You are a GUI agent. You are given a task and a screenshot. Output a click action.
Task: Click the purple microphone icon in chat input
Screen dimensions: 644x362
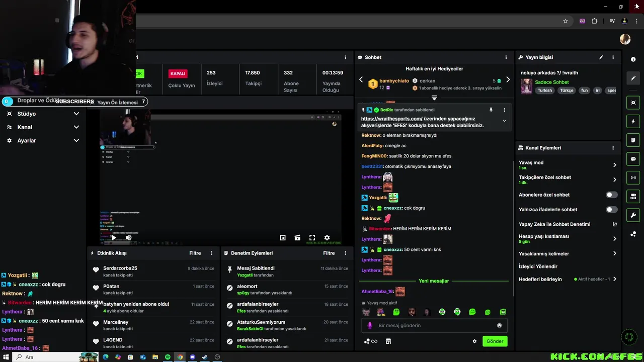(370, 325)
